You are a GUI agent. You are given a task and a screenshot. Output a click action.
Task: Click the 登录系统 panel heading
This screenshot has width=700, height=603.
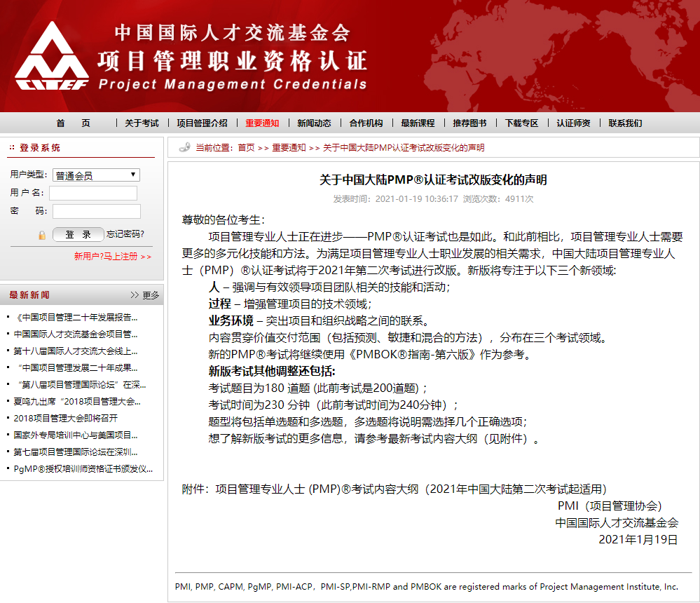point(40,148)
